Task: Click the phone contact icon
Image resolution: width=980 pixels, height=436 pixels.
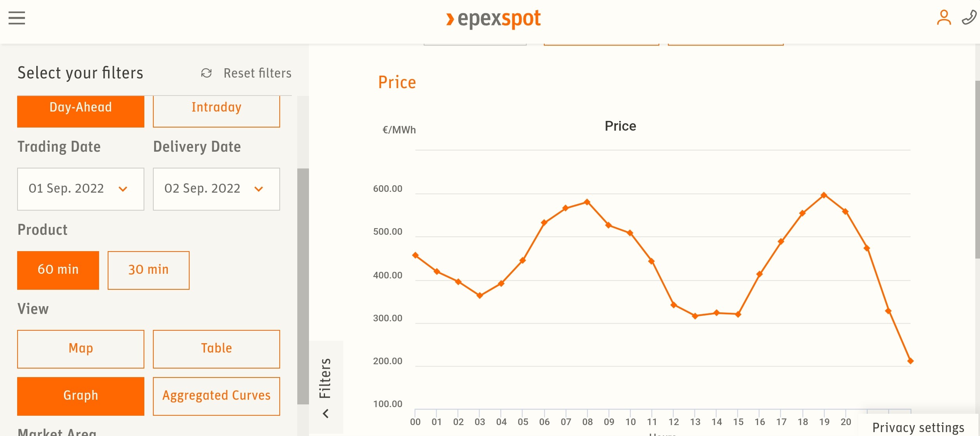Action: tap(969, 18)
